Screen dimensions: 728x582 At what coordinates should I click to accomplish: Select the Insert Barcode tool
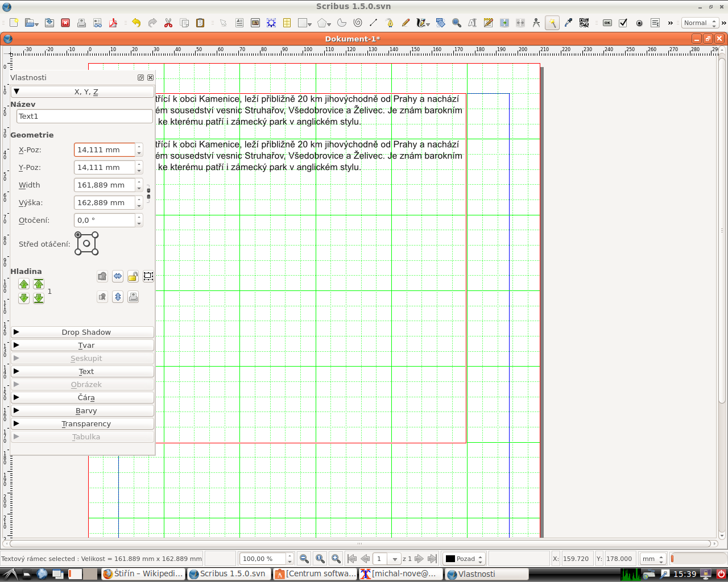click(584, 23)
